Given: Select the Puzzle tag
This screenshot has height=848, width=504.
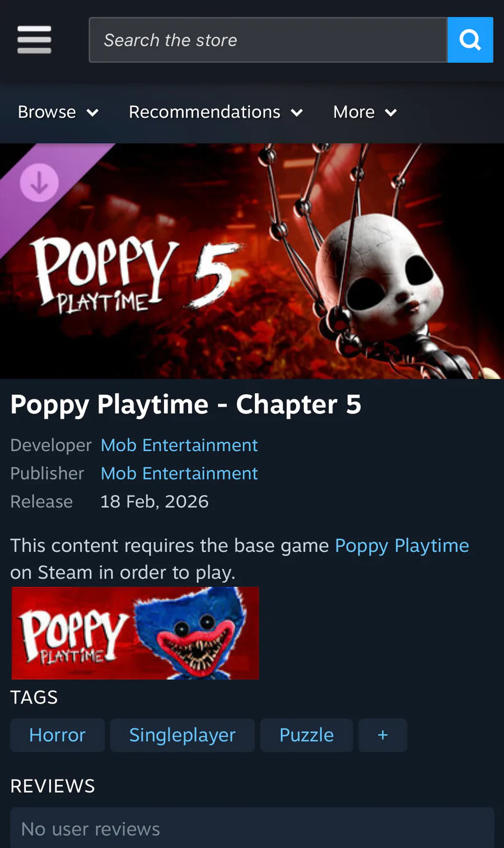Looking at the screenshot, I should [x=306, y=735].
